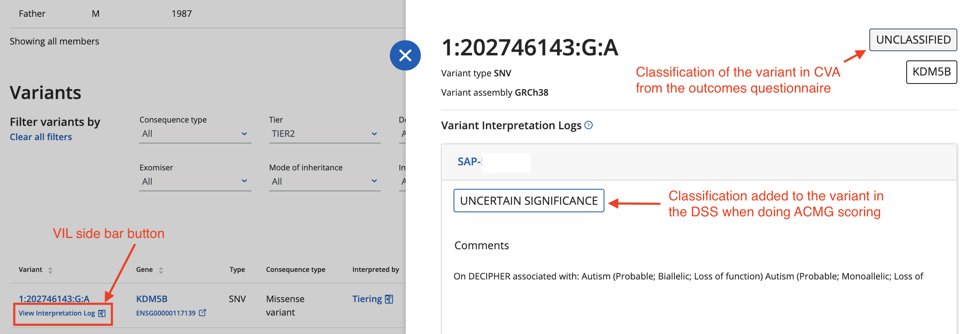This screenshot has width=980, height=334.
Task: Sort table by Gene column arrows
Action: pyautogui.click(x=161, y=270)
